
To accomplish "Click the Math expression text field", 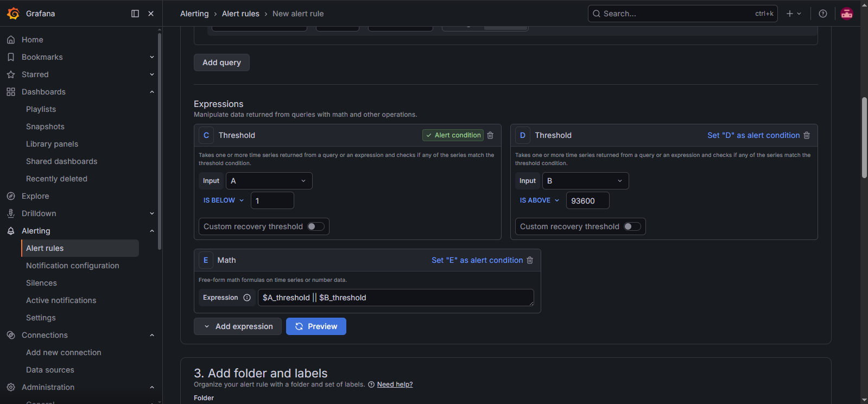I will 396,298.
